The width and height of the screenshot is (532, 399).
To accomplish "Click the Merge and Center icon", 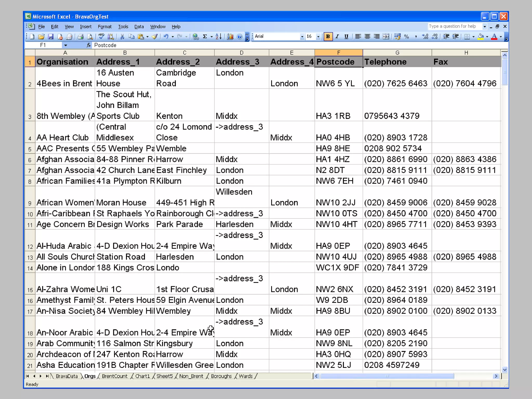I will [x=386, y=37].
